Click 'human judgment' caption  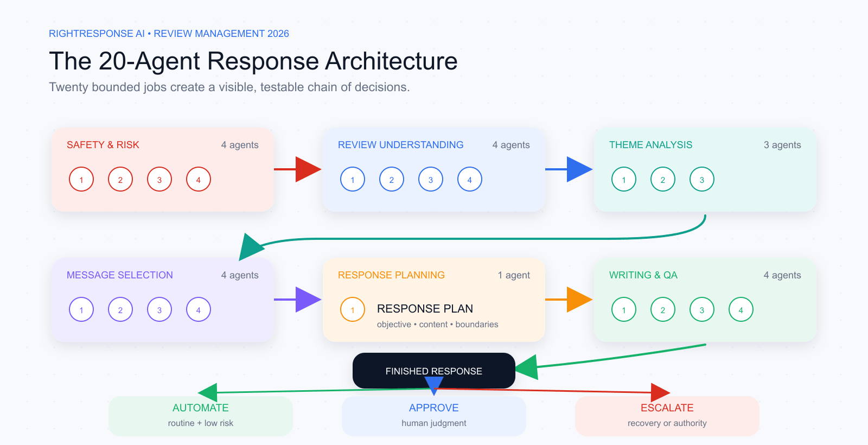point(434,423)
